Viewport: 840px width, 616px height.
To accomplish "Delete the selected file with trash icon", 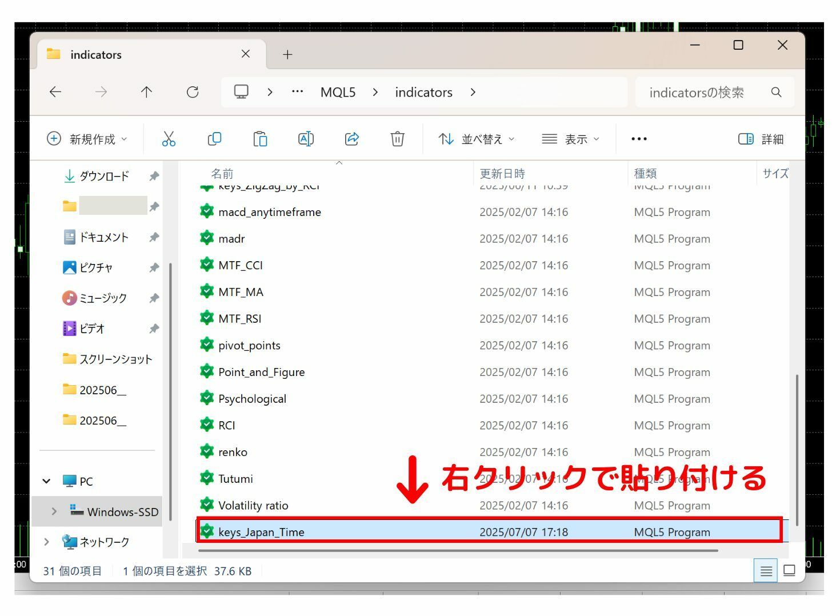I will [x=397, y=138].
